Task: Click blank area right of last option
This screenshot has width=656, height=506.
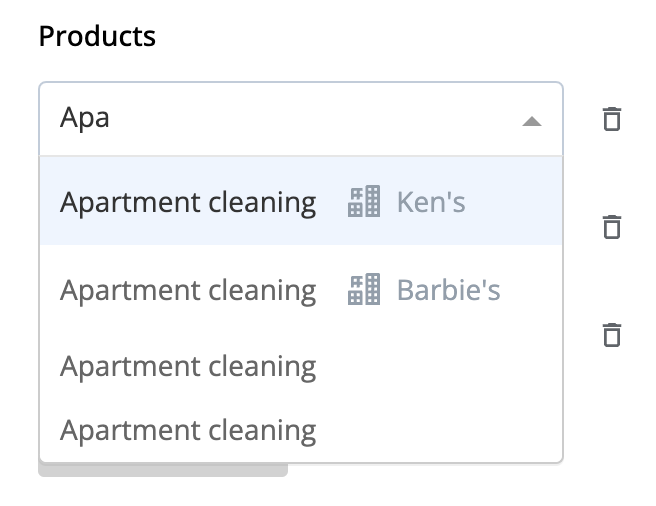Action: [x=439, y=430]
